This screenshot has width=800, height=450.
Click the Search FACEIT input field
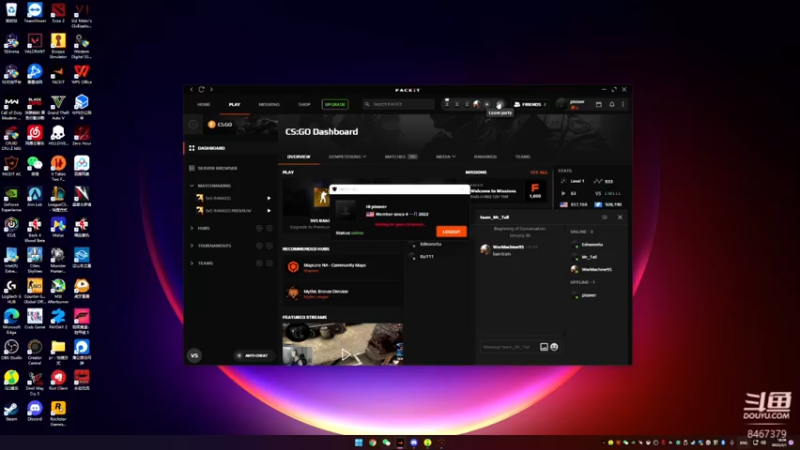398,104
